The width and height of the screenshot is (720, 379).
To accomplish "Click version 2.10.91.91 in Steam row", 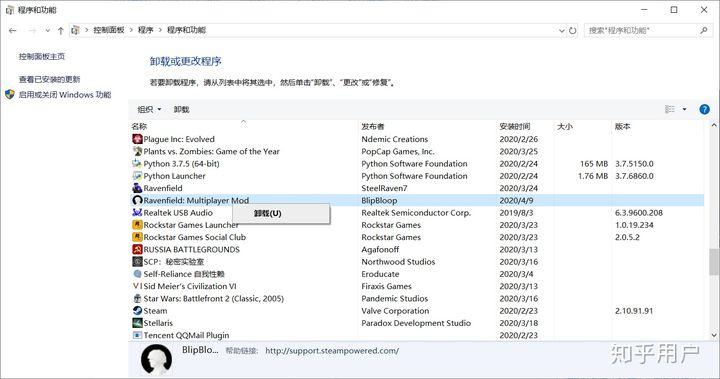I will point(634,311).
